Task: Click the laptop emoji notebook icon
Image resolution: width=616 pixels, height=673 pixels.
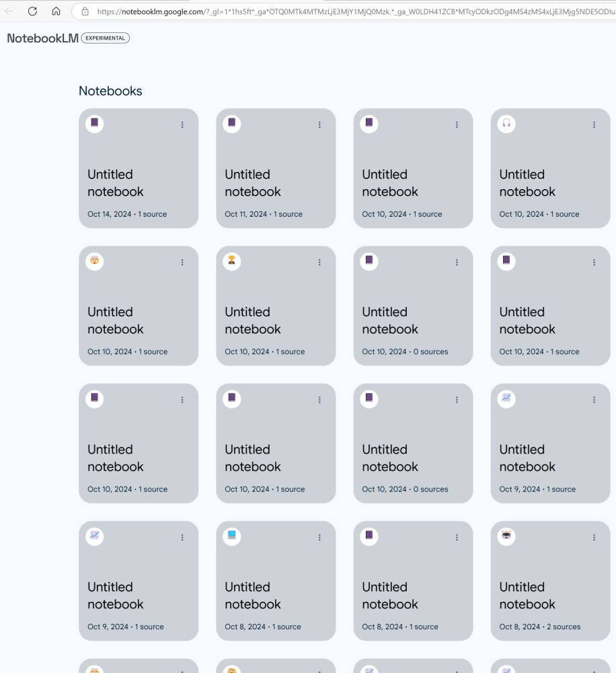Action: [x=231, y=536]
